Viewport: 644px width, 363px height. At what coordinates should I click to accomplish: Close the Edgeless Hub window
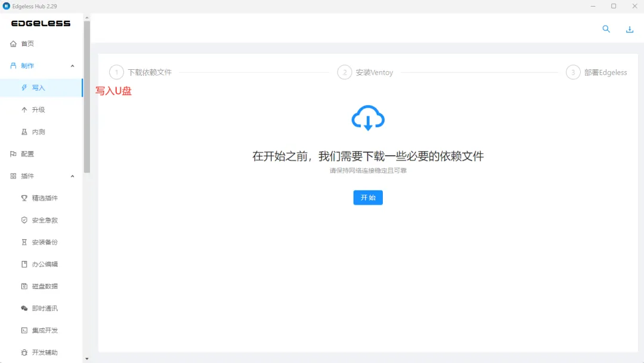tap(634, 6)
